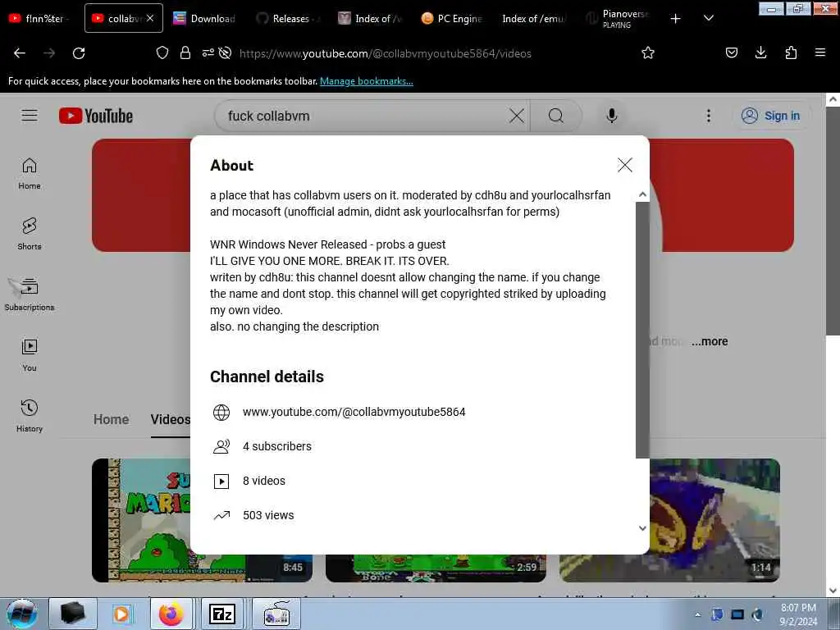Switch to the Pianoverse playing tab
The width and height of the screenshot is (840, 630).
618,18
